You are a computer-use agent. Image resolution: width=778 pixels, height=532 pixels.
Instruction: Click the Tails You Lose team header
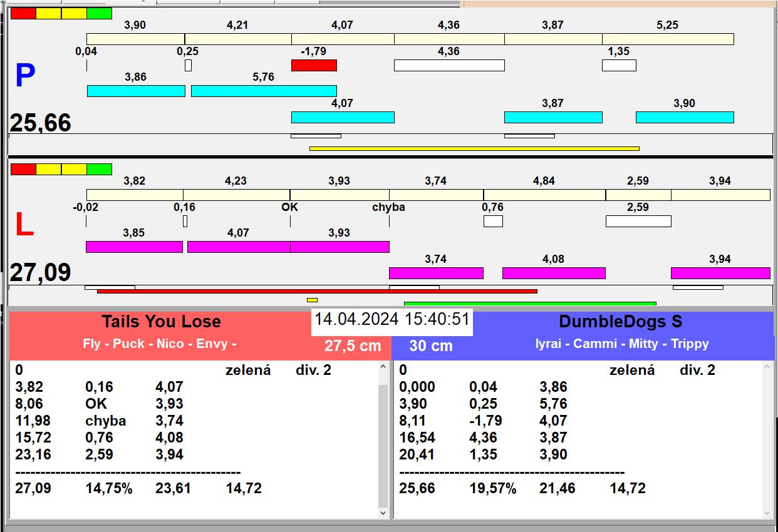point(162,322)
